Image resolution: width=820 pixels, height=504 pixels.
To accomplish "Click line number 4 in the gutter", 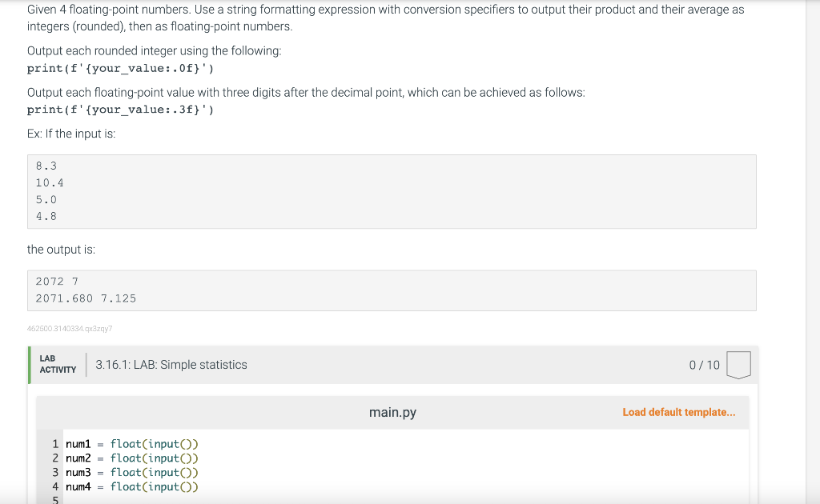I will [55, 486].
